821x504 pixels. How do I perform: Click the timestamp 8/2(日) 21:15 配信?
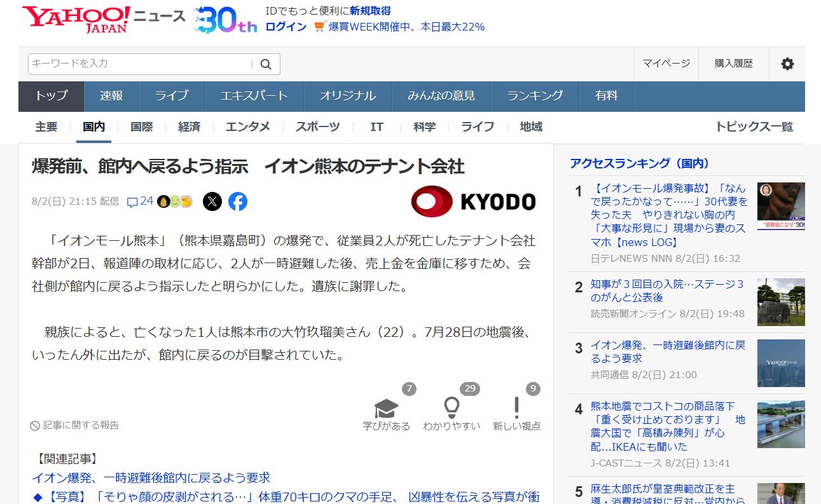(75, 201)
